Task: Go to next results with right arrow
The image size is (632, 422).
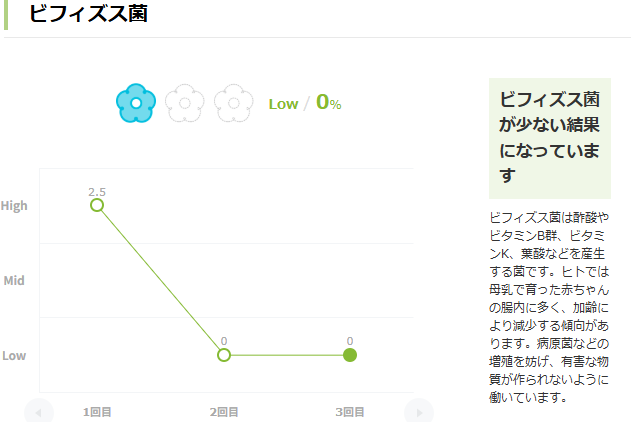Action: (x=419, y=411)
